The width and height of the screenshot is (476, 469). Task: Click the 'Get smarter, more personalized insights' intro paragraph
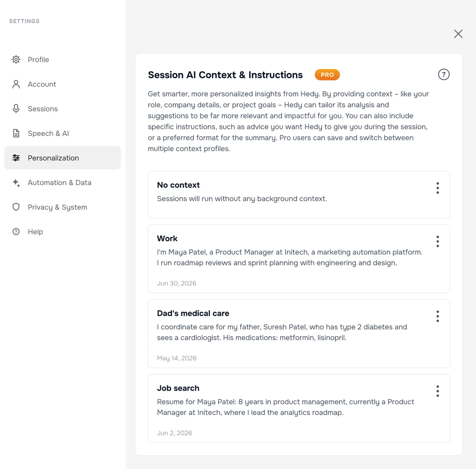pos(288,121)
